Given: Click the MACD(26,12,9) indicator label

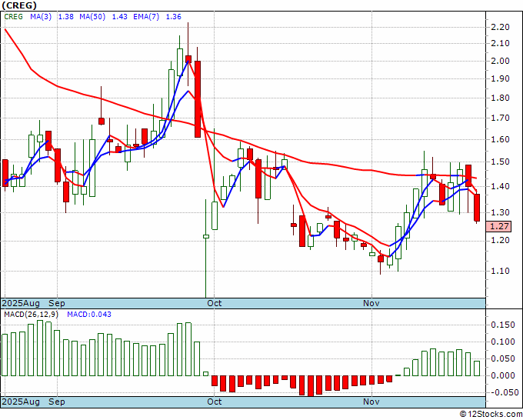Looking at the screenshot, I should pyautogui.click(x=31, y=315).
